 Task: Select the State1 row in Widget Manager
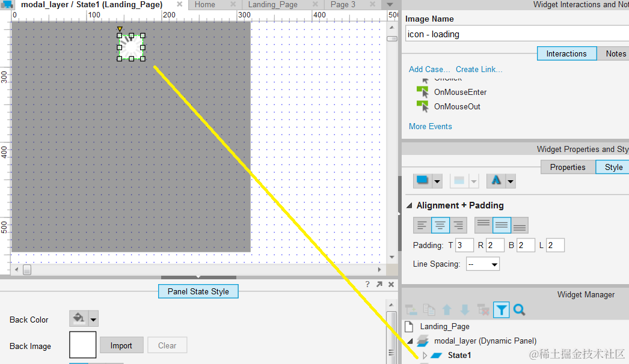click(x=515, y=355)
